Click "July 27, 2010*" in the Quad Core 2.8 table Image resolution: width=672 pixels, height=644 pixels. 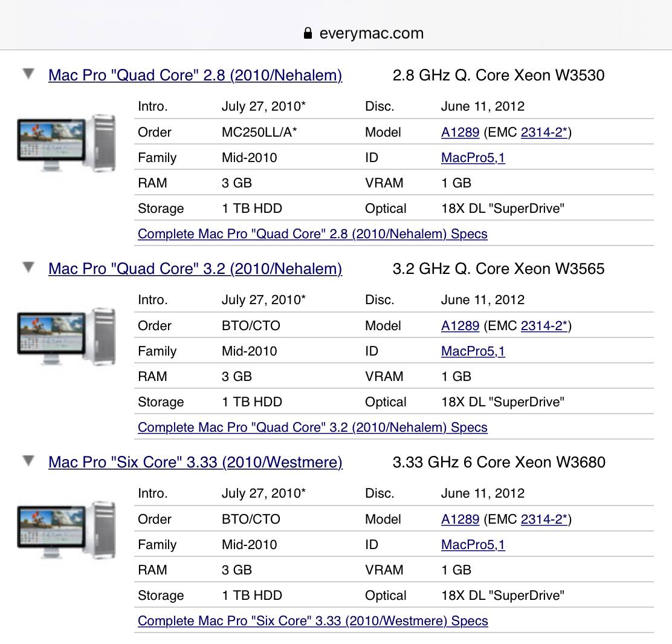coord(263,106)
